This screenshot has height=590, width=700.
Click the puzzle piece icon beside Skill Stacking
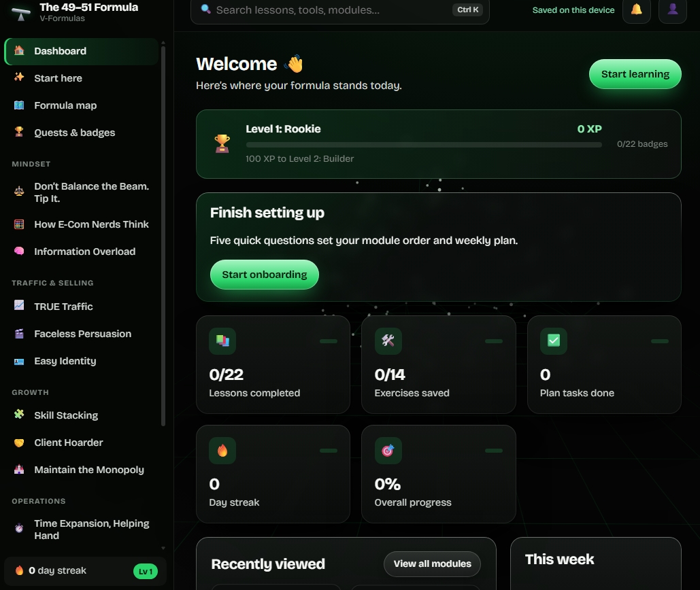(x=19, y=415)
